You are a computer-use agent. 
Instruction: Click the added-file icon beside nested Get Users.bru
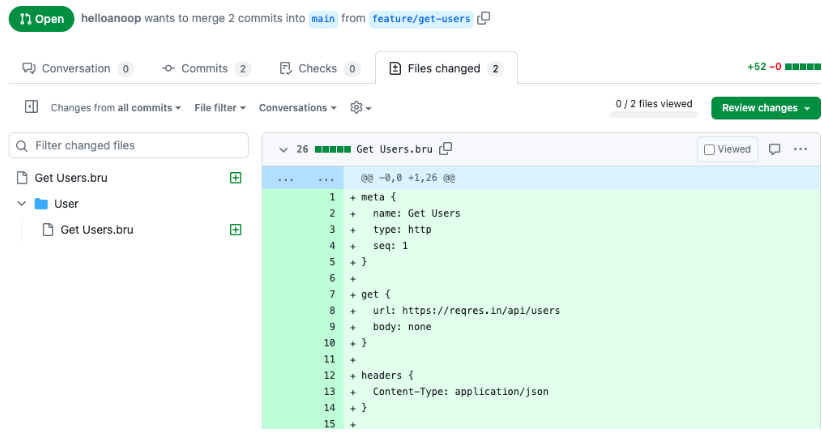[236, 230]
